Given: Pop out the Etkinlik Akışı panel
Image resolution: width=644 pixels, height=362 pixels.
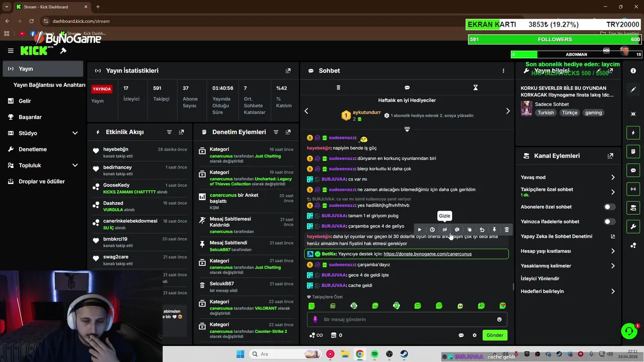Looking at the screenshot, I should 181,132.
